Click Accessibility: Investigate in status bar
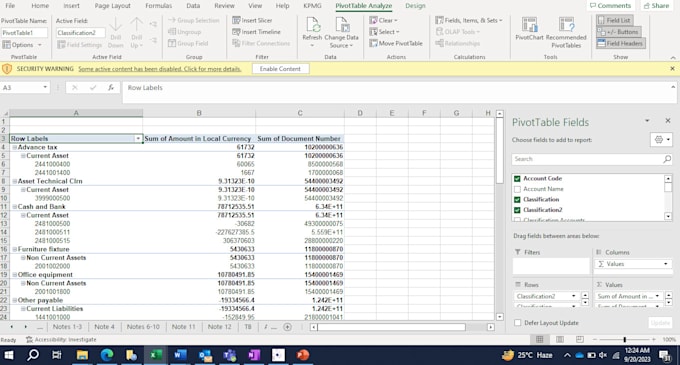680x365 pixels. pyautogui.click(x=61, y=340)
